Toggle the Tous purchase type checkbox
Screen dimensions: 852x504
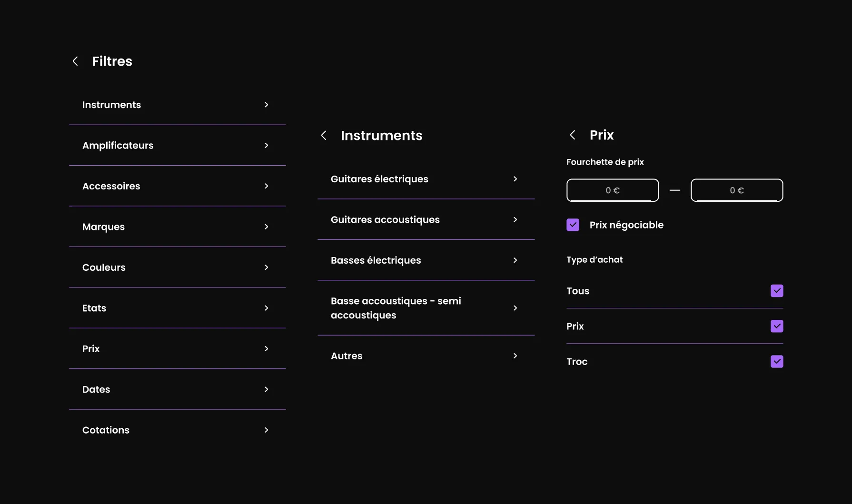(x=777, y=291)
